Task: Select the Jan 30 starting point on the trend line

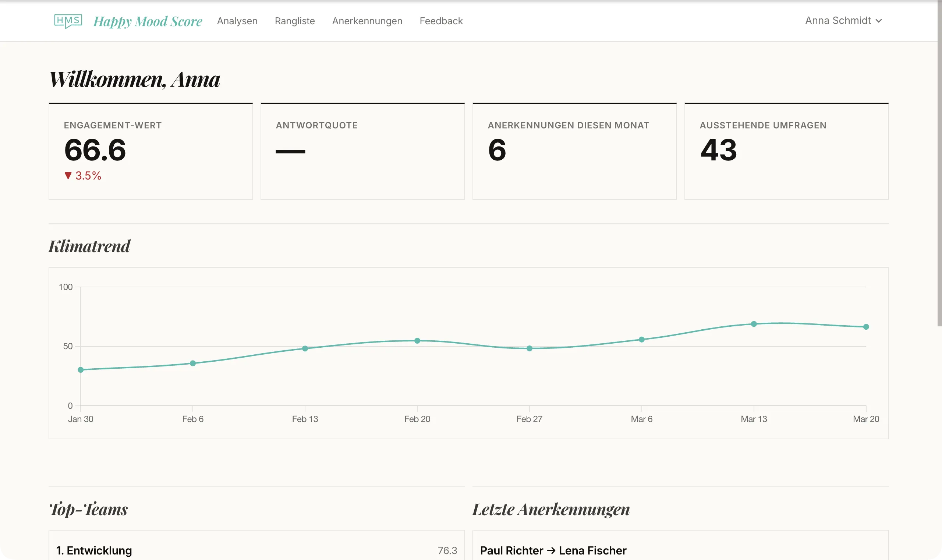Action: [80, 370]
